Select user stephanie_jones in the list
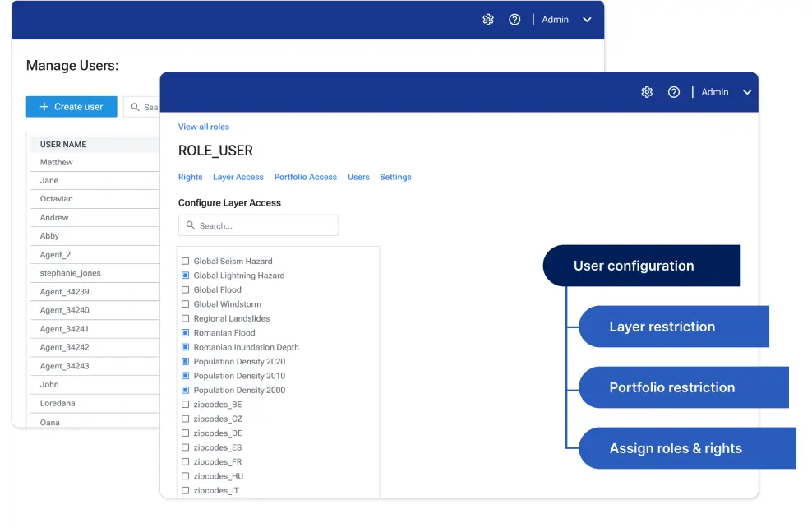812x528 pixels. (95, 273)
